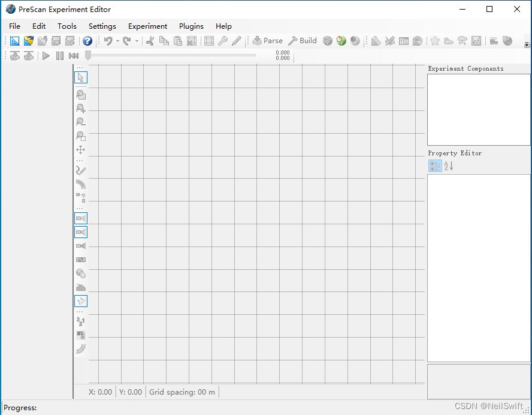Viewport: 532px width, 415px height.
Task: Click the green stopwatch sphere icon
Action: [341, 41]
